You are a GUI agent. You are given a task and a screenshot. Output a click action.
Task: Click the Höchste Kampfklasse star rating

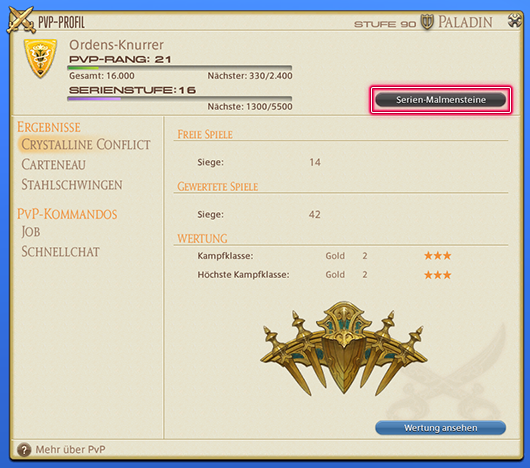pos(437,275)
